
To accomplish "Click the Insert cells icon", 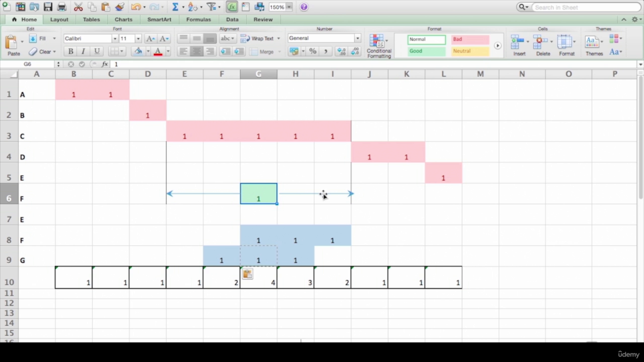I will (519, 45).
